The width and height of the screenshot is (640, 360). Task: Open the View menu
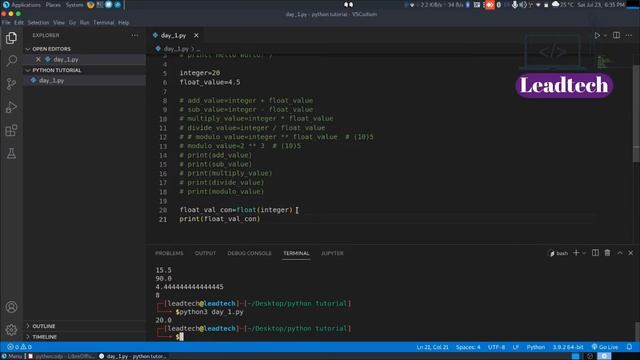pos(59,22)
